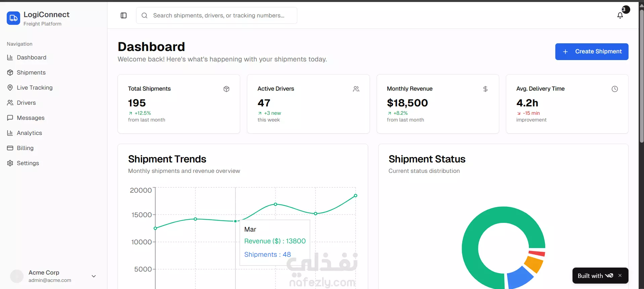Viewport: 644px width, 289px height.
Task: Click the Acme Corp avatar
Action: point(17,276)
